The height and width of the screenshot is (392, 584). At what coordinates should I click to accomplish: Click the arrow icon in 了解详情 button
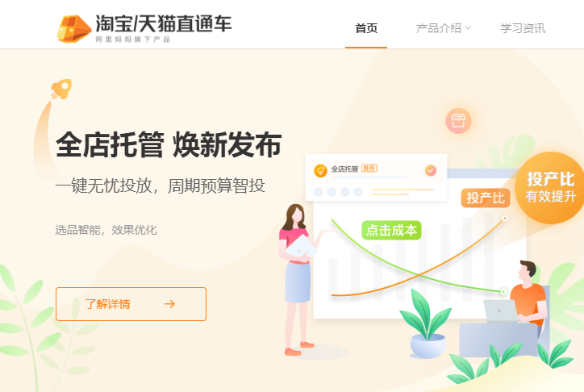tap(170, 304)
